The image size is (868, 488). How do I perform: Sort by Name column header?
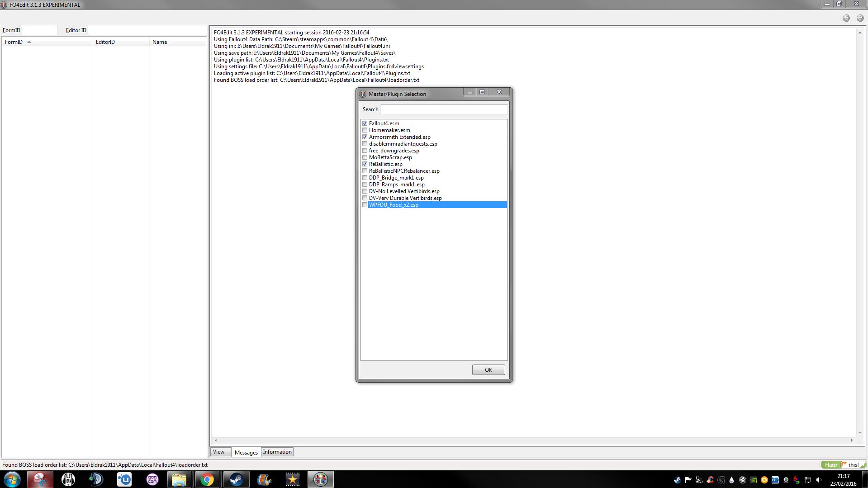(178, 42)
